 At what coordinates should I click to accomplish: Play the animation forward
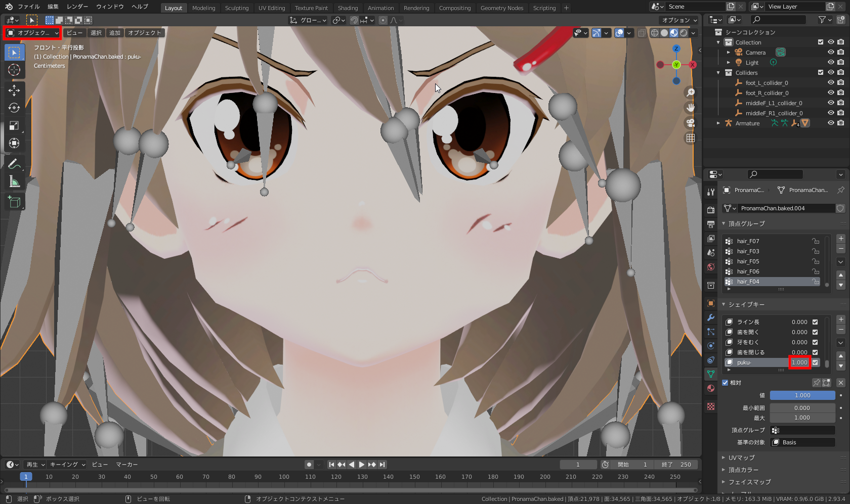(x=362, y=465)
